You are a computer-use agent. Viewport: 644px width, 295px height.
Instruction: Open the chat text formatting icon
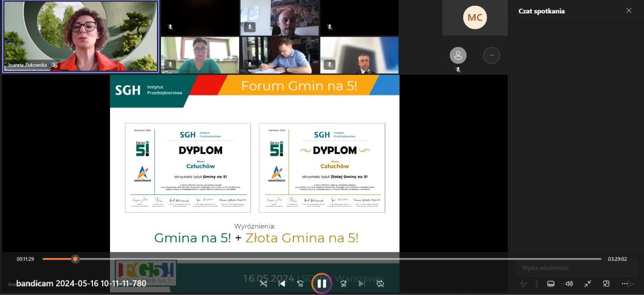click(x=523, y=284)
